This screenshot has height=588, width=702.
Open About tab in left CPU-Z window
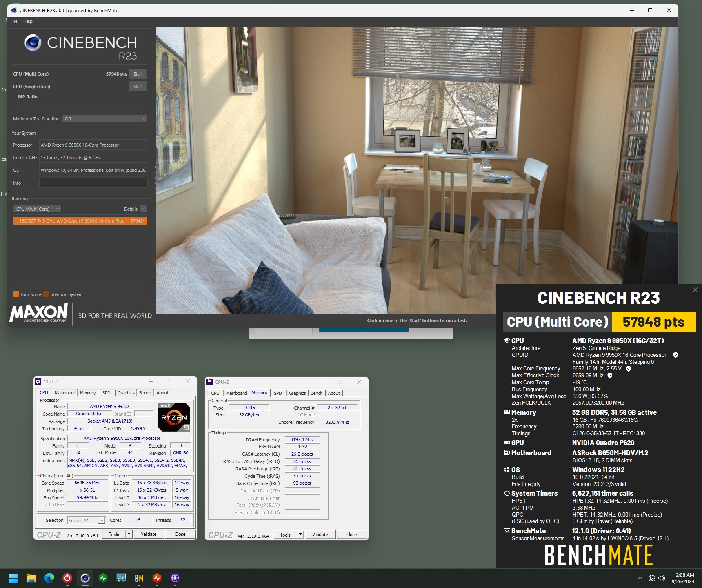click(162, 393)
